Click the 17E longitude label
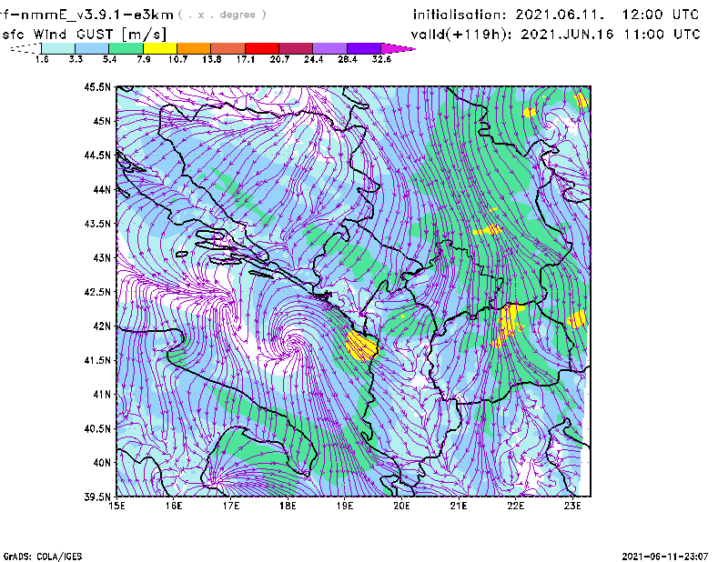728x562 pixels. (x=231, y=506)
